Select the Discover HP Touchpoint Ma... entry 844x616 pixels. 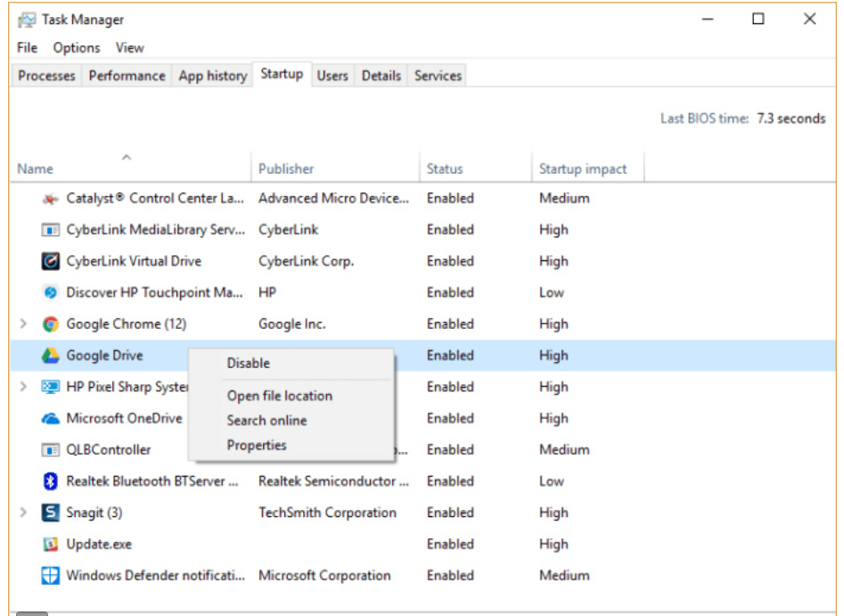point(154,292)
